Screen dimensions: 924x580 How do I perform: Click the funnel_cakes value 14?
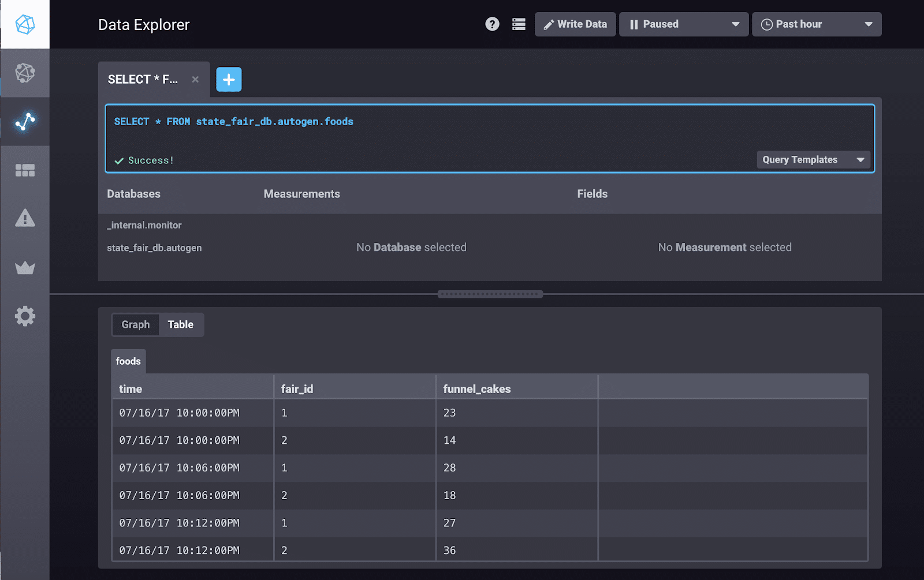click(450, 440)
